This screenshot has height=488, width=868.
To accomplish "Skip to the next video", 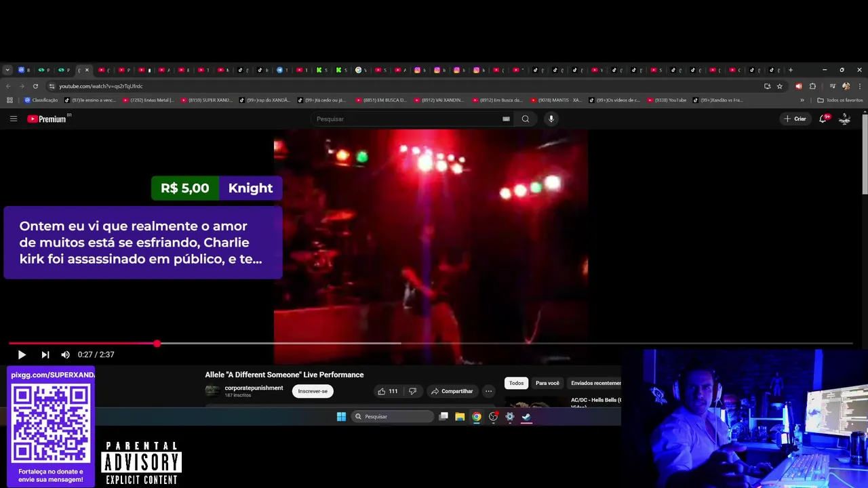I will click(45, 354).
